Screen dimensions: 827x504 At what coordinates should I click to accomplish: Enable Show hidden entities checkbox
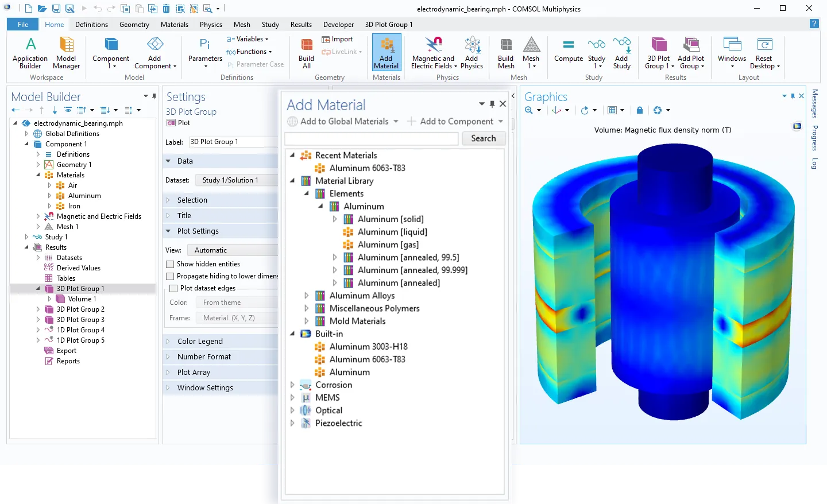click(x=170, y=264)
